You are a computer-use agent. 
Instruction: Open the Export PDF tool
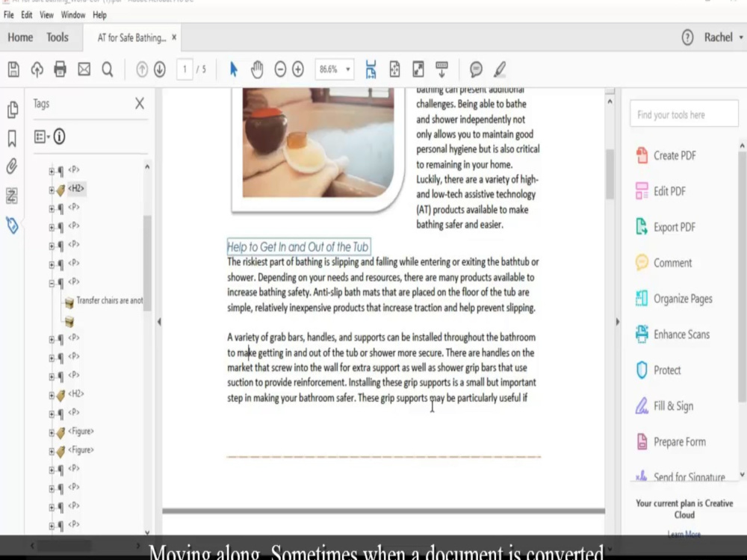point(666,227)
